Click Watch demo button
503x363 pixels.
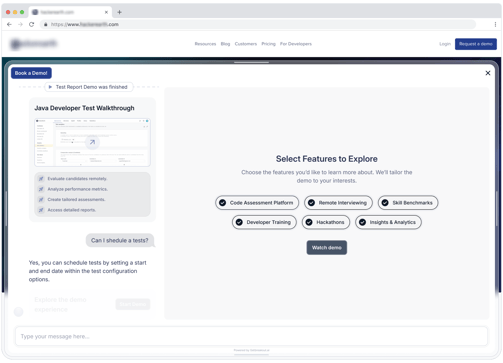coord(327,248)
